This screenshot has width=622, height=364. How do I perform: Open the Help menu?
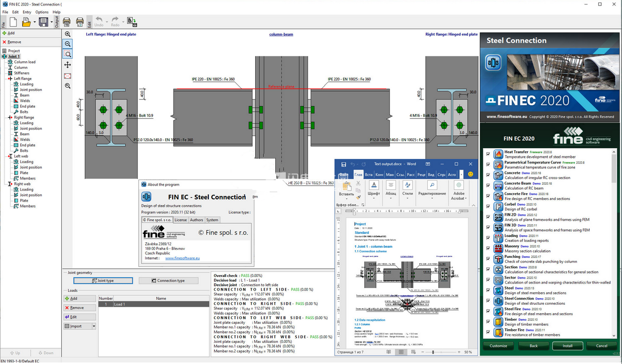(x=56, y=12)
